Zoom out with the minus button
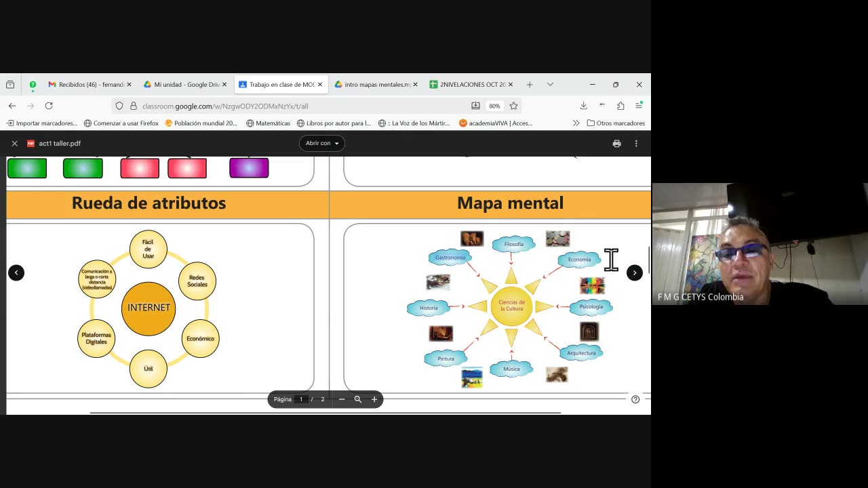The width and height of the screenshot is (868, 488). point(342,399)
